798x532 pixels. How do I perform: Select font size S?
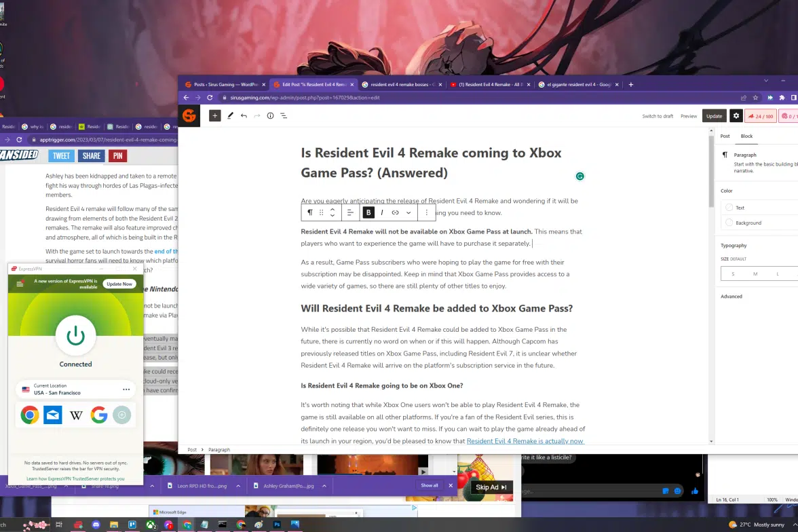733,274
